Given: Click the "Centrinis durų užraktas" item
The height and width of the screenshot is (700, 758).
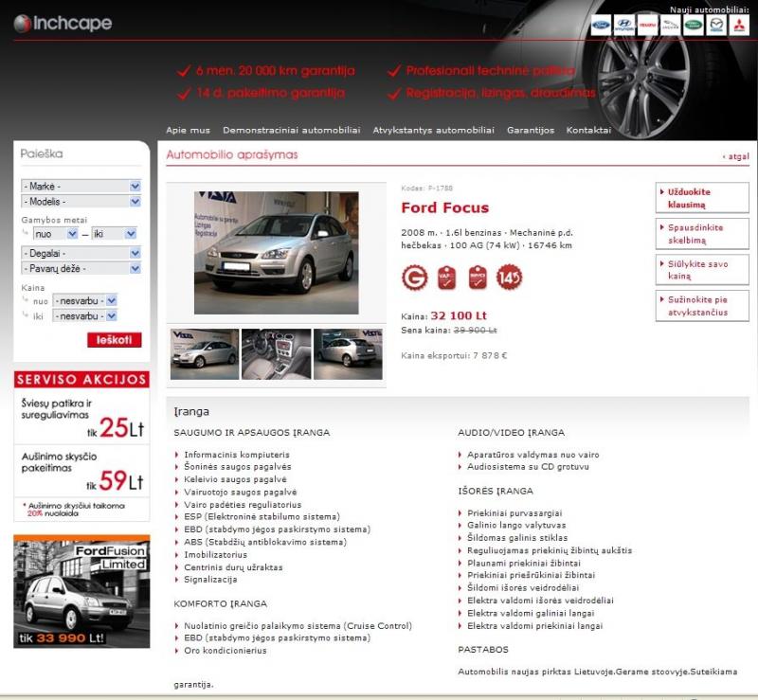Looking at the screenshot, I should pyautogui.click(x=233, y=567).
